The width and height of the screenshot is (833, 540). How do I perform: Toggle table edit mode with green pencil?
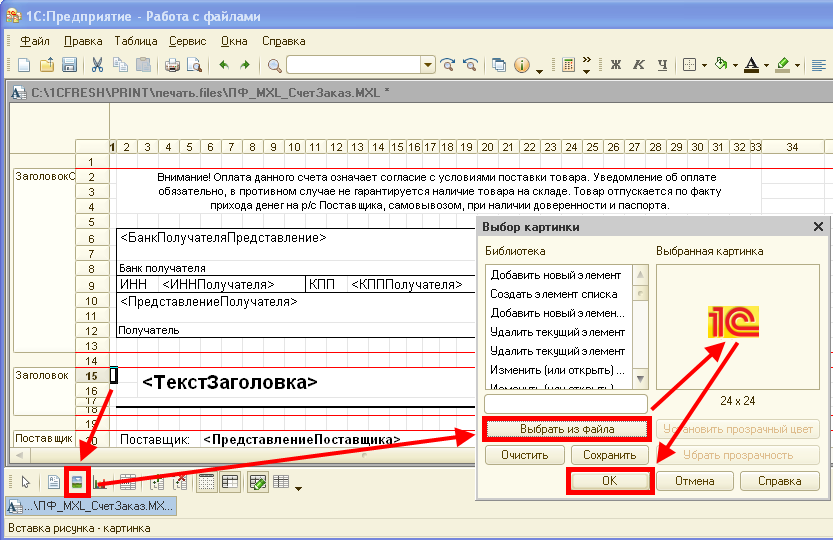[258, 482]
